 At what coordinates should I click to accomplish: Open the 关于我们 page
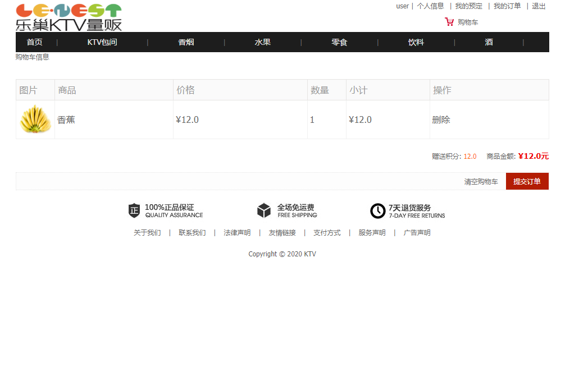(x=147, y=232)
